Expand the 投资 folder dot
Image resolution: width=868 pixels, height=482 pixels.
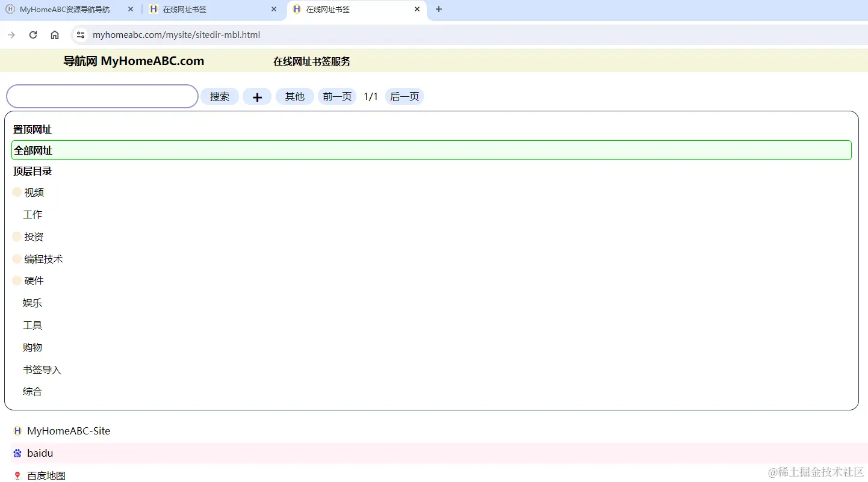click(17, 236)
